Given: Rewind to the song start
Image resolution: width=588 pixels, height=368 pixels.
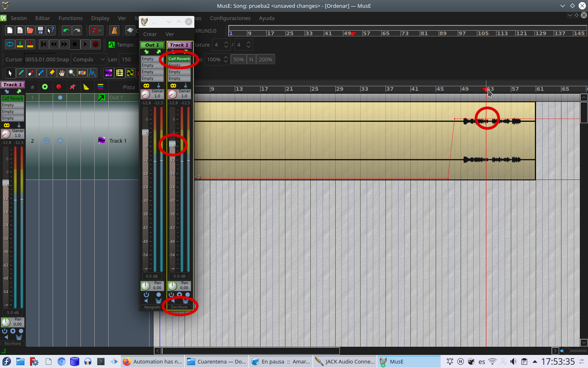Looking at the screenshot, I should [44, 44].
